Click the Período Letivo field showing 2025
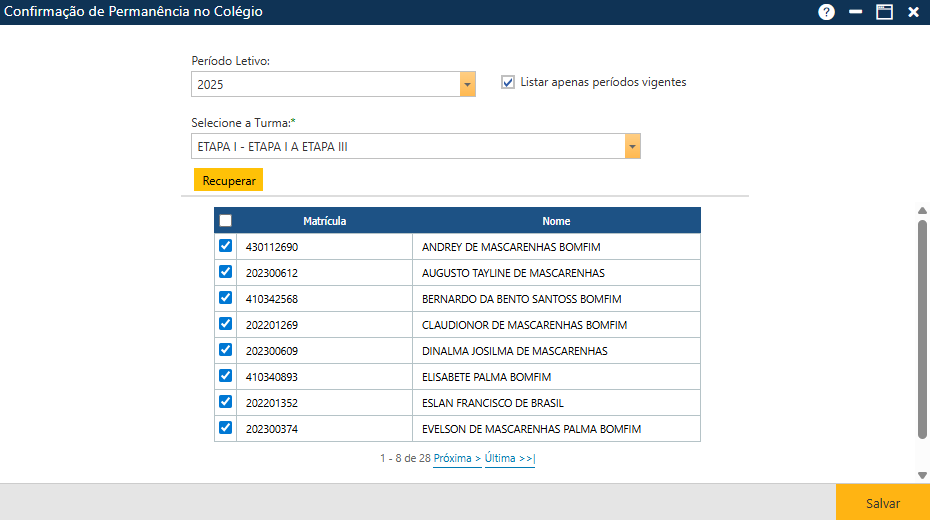Image resolution: width=930 pixels, height=520 pixels. point(325,85)
